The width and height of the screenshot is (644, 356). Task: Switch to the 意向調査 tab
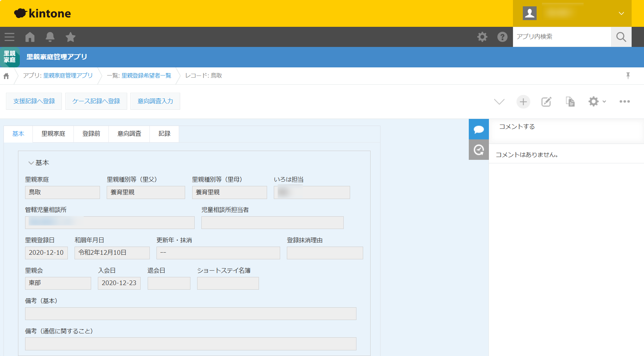(x=129, y=134)
